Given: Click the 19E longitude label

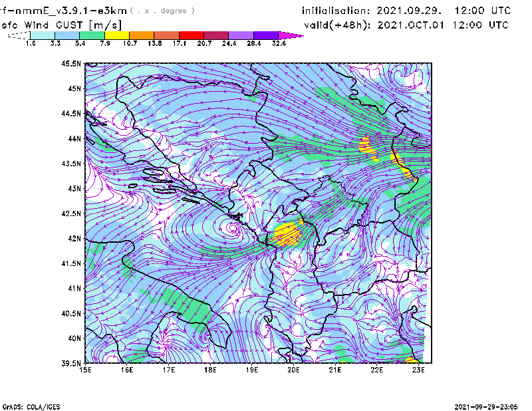Looking at the screenshot, I should pyautogui.click(x=252, y=370).
